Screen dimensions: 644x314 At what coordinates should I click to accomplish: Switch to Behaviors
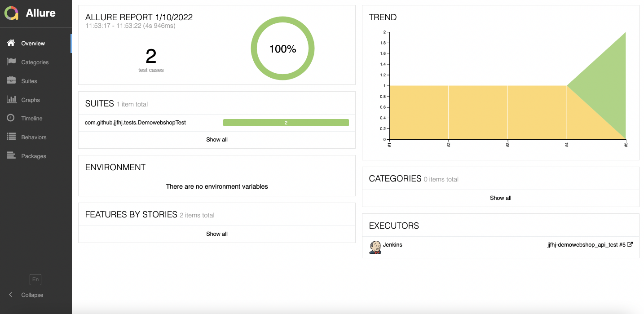[x=36, y=137]
